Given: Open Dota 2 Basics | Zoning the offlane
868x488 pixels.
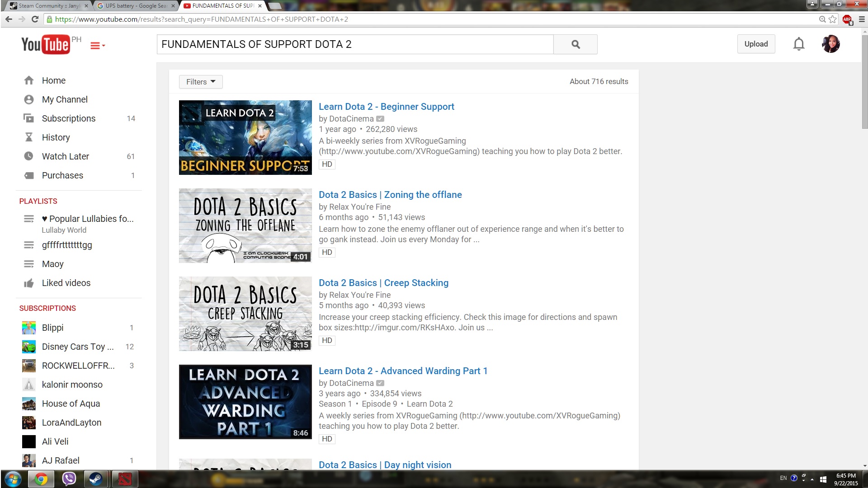Looking at the screenshot, I should tap(390, 195).
